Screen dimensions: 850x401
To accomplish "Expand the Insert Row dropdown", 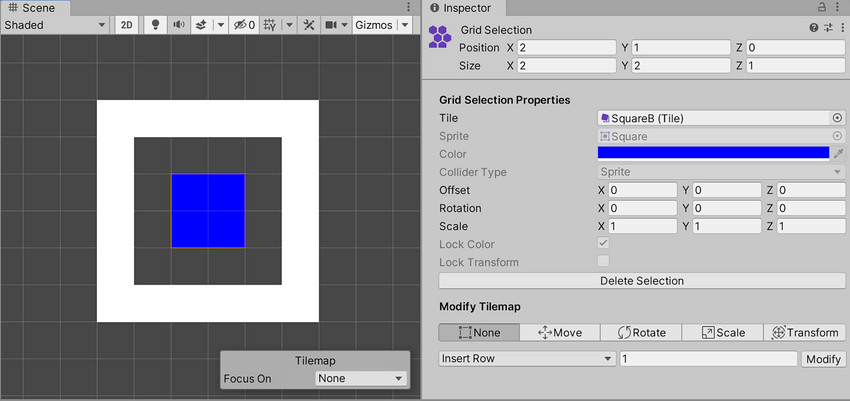I will (527, 359).
